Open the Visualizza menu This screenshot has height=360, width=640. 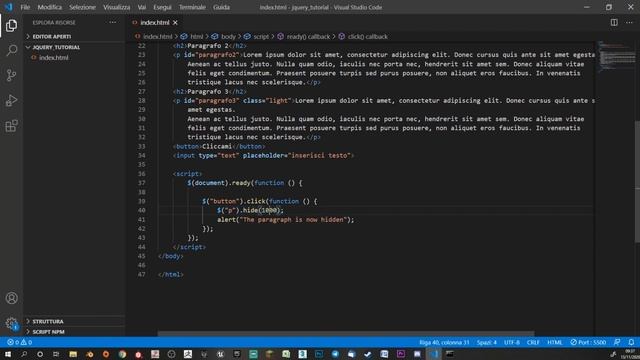click(116, 7)
